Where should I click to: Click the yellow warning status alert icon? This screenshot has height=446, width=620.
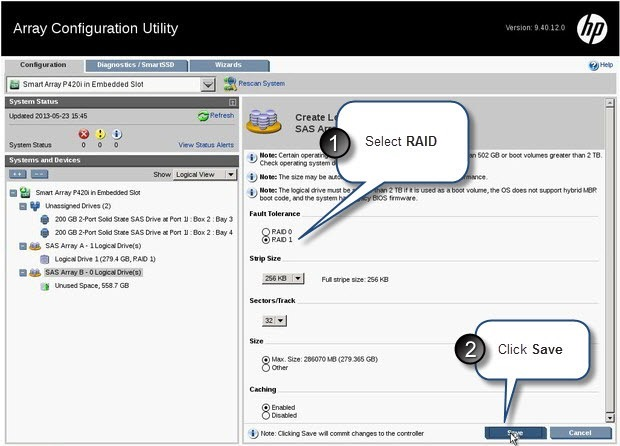[x=100, y=134]
